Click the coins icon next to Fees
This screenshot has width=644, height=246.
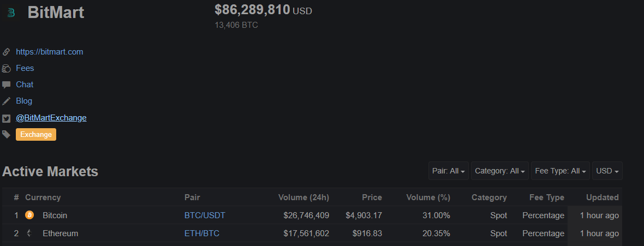point(6,69)
